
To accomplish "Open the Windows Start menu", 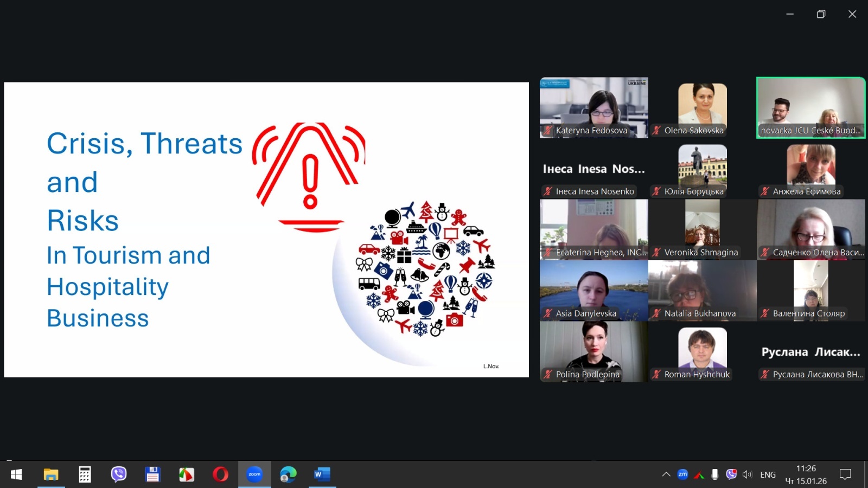I will pos(16,474).
